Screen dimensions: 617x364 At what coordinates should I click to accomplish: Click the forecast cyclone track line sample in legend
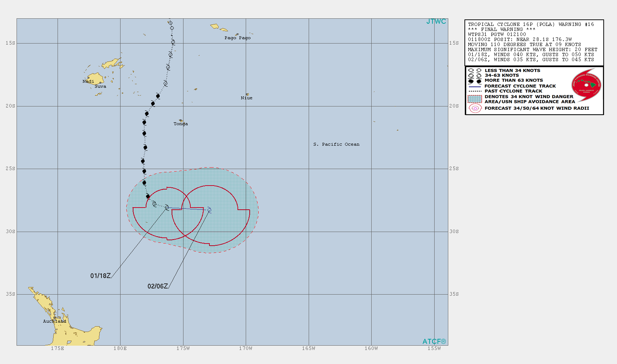coord(475,86)
